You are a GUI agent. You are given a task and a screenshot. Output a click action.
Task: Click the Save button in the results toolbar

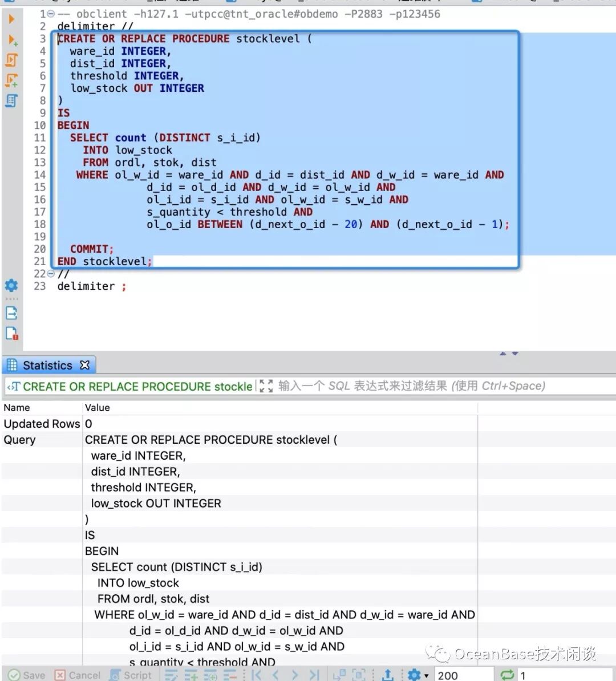click(27, 675)
